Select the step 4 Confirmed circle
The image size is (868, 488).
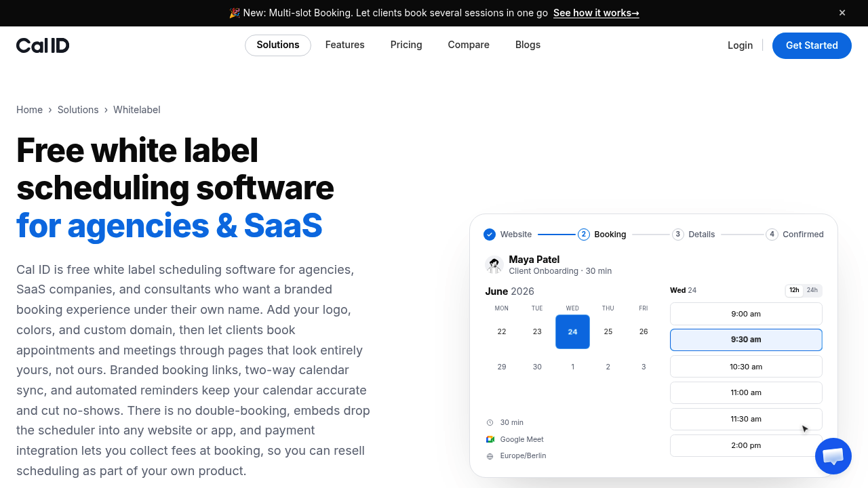click(x=772, y=235)
